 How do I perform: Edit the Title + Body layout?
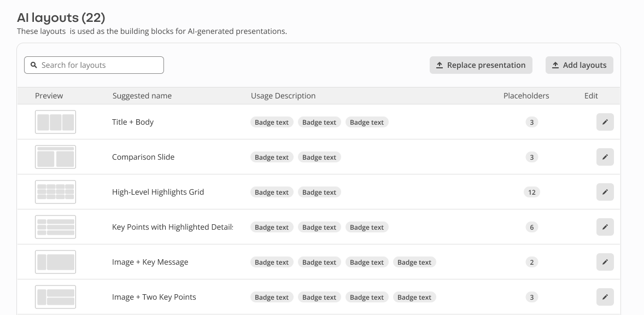click(605, 122)
